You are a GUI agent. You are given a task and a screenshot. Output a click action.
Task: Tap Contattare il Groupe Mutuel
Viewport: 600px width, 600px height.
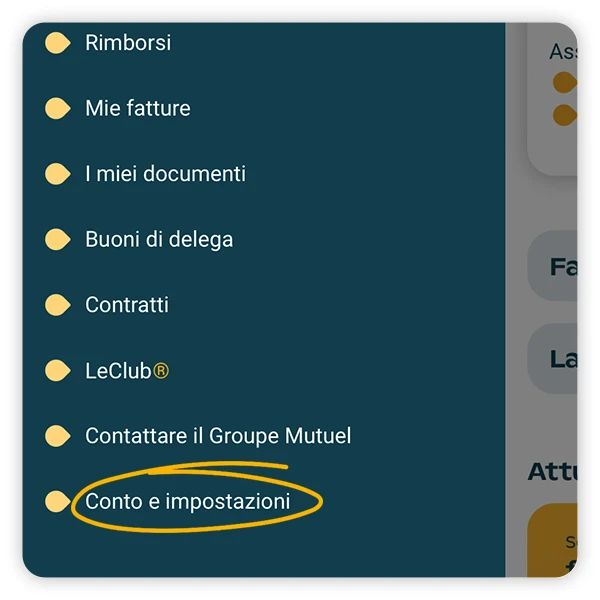(x=218, y=436)
